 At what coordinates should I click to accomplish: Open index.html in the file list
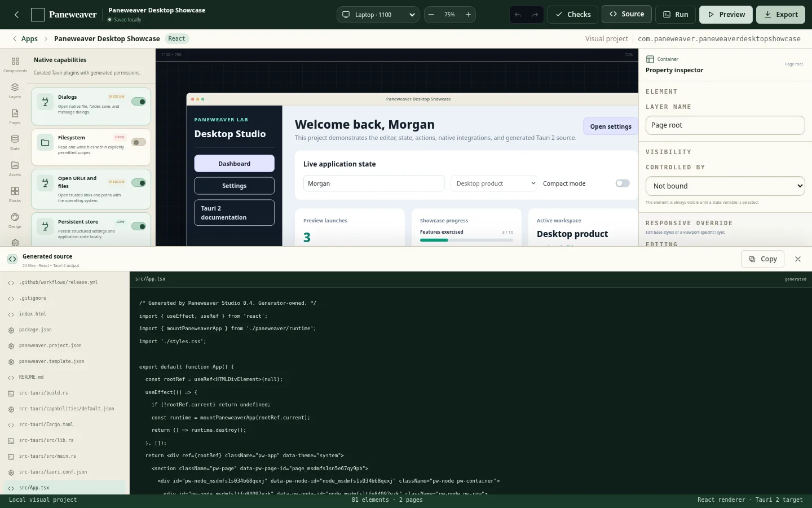click(65, 314)
